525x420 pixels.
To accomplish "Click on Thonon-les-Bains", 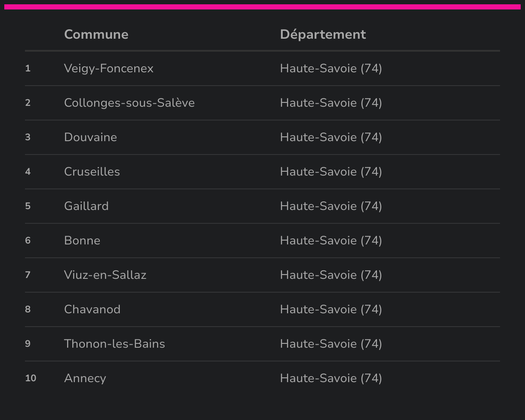I will 114,344.
